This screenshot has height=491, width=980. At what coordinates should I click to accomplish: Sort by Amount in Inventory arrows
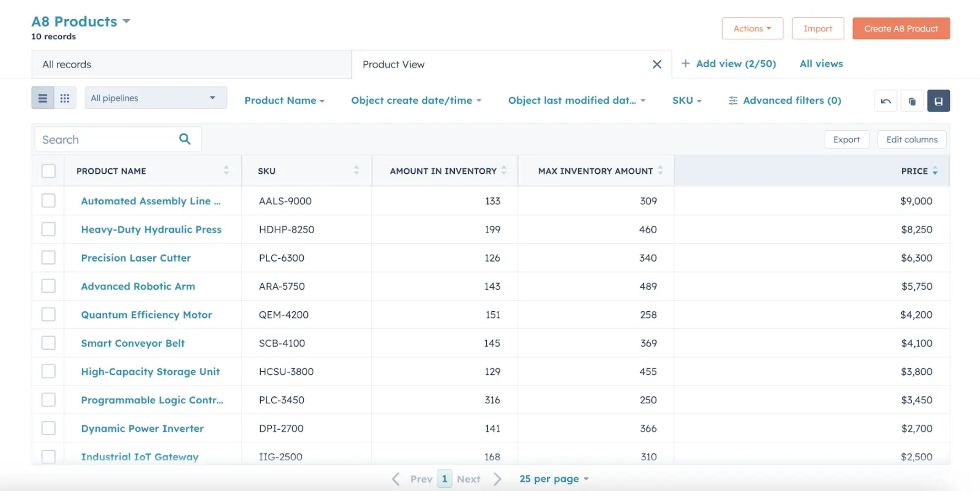pos(504,171)
